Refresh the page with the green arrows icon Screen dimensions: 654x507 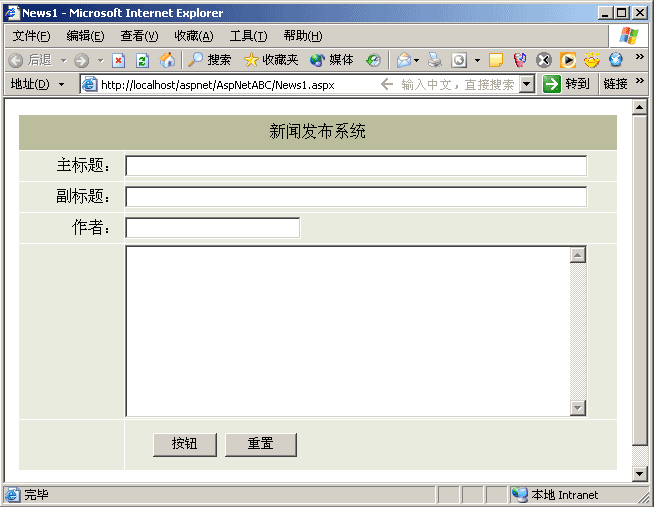pos(142,60)
